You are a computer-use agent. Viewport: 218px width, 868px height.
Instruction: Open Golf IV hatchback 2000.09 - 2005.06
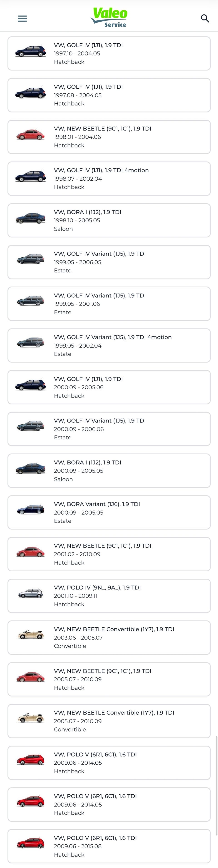pyautogui.click(x=109, y=387)
